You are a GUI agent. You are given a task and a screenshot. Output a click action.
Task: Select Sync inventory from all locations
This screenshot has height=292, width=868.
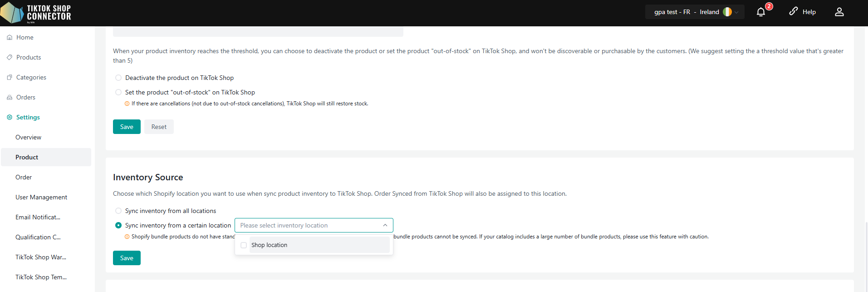(118, 211)
